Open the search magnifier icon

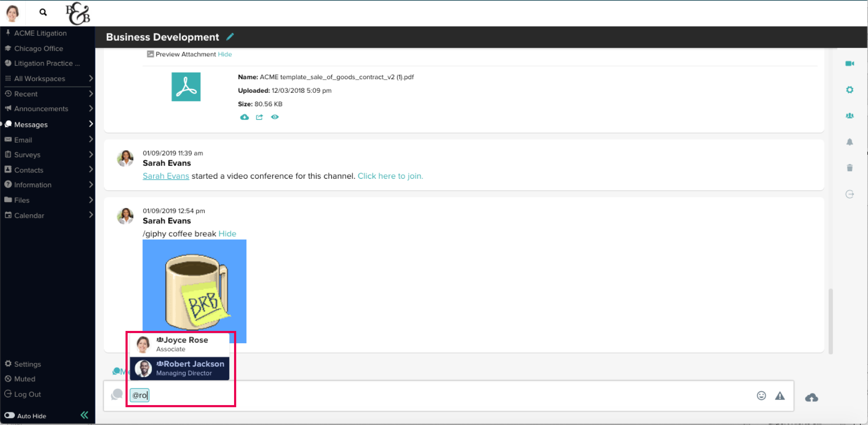pos(43,12)
